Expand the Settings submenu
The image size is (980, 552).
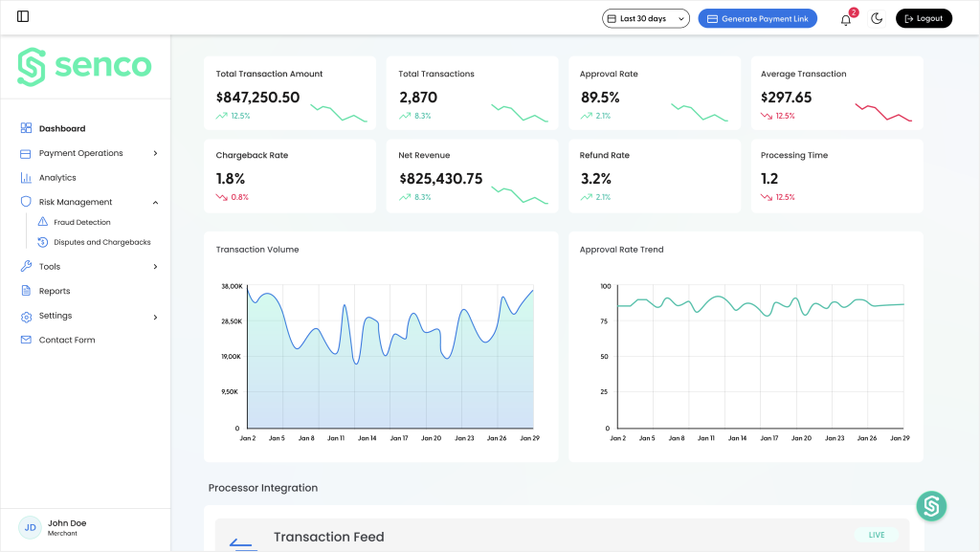(155, 317)
